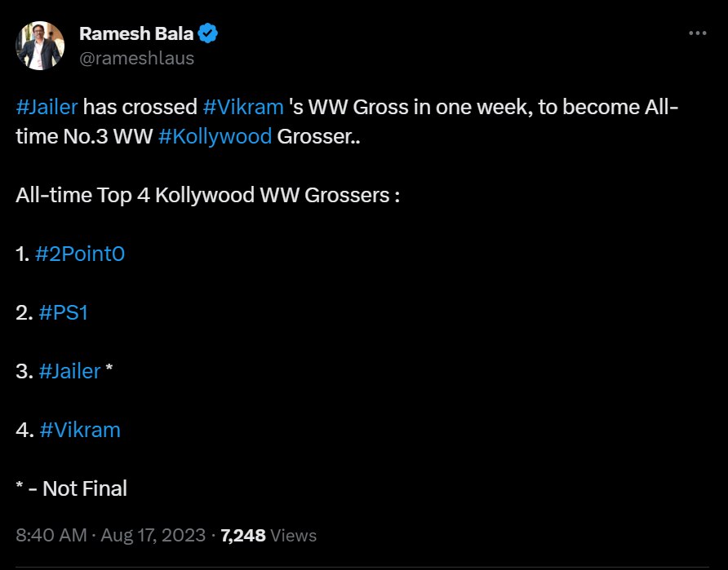Click #Jailer in the ranked list
The image size is (728, 570).
point(69,371)
